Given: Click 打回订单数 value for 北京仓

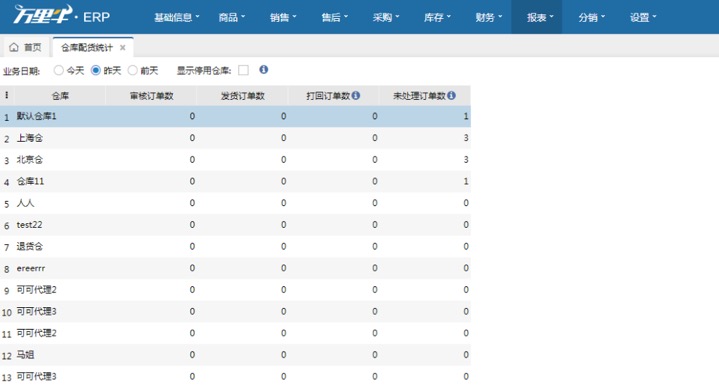Looking at the screenshot, I should pos(375,160).
